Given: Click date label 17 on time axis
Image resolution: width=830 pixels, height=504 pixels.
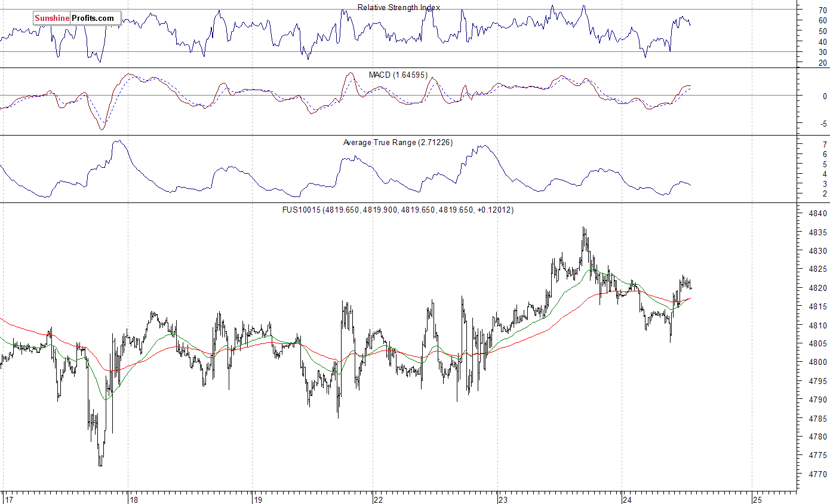Looking at the screenshot, I should tap(8, 499).
